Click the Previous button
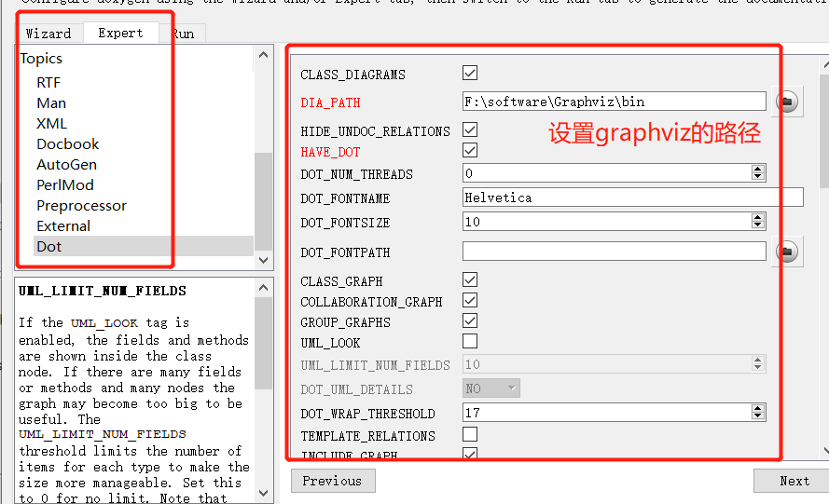The width and height of the screenshot is (829, 504). pyautogui.click(x=333, y=481)
